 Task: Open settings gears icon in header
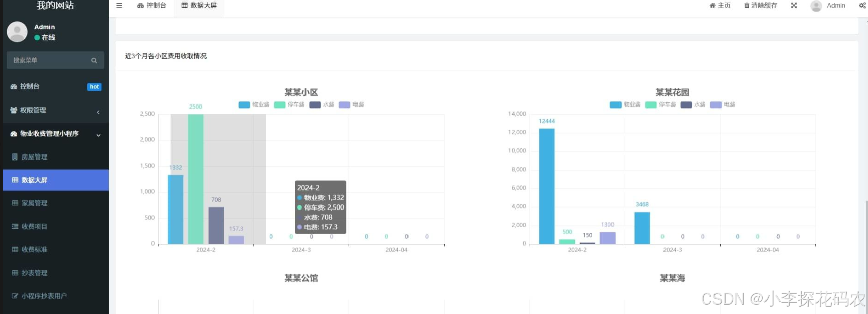click(x=862, y=6)
